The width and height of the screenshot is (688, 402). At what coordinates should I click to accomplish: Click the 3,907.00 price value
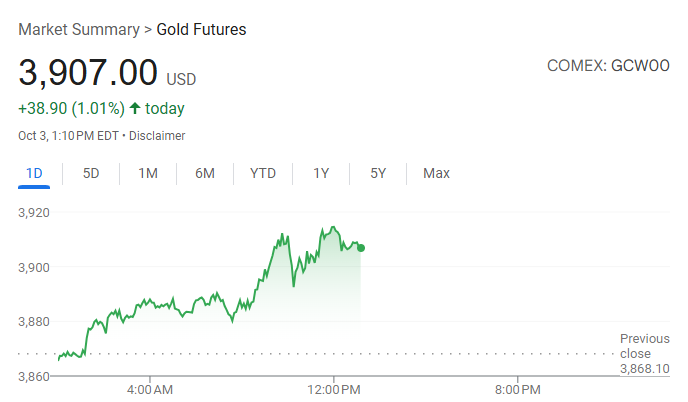pos(88,73)
